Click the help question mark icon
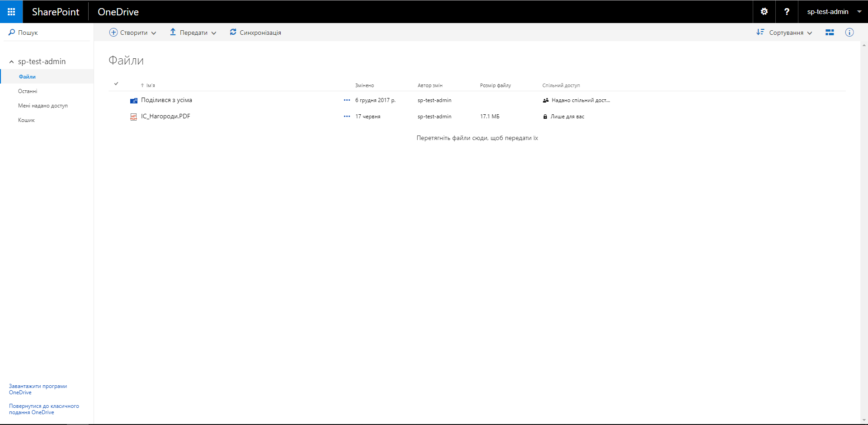868x425 pixels. pyautogui.click(x=787, y=12)
